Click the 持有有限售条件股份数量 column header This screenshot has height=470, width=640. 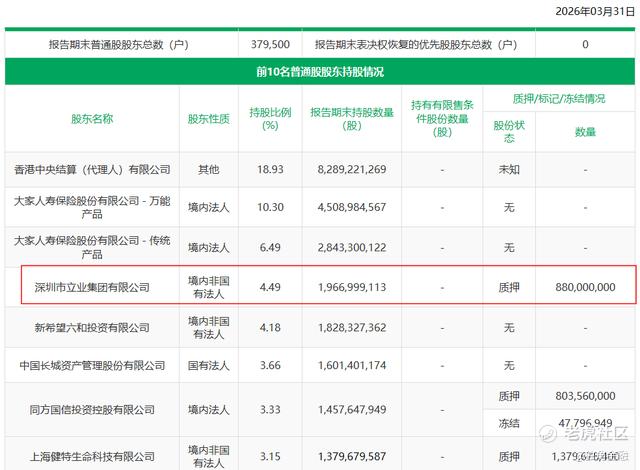(442, 119)
